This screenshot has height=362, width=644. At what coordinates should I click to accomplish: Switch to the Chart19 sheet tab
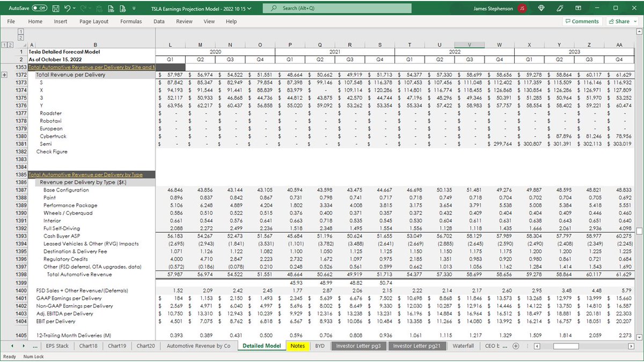coord(116,346)
